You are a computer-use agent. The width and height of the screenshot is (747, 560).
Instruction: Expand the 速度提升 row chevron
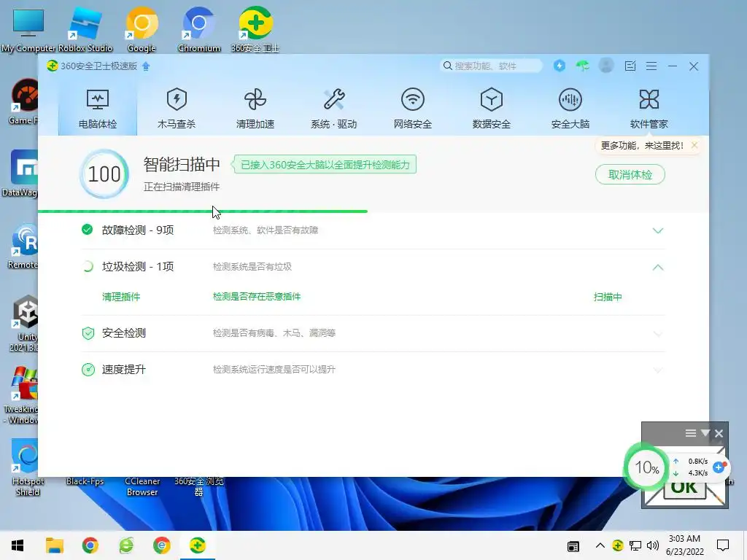tap(657, 370)
